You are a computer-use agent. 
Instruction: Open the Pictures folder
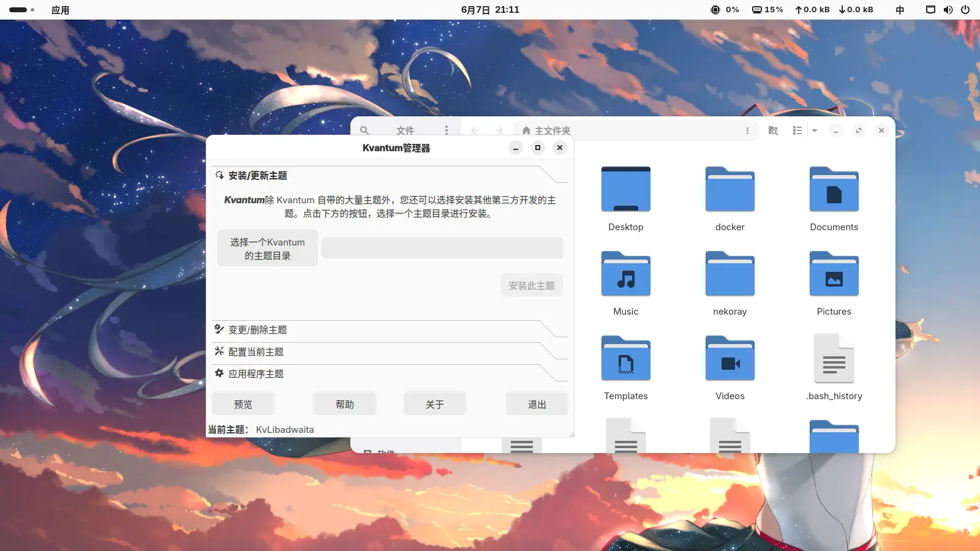pyautogui.click(x=834, y=274)
